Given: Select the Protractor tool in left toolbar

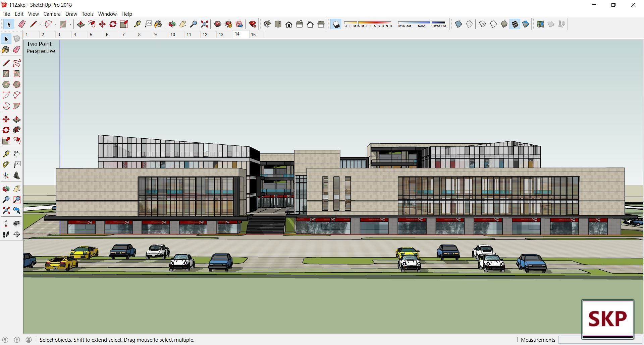Looking at the screenshot, I should (x=6, y=165).
